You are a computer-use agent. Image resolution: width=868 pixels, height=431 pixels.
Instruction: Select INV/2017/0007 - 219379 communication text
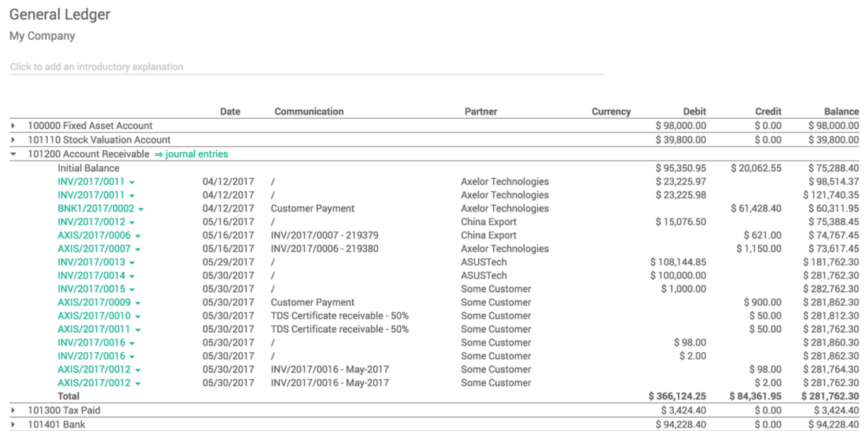coord(325,235)
